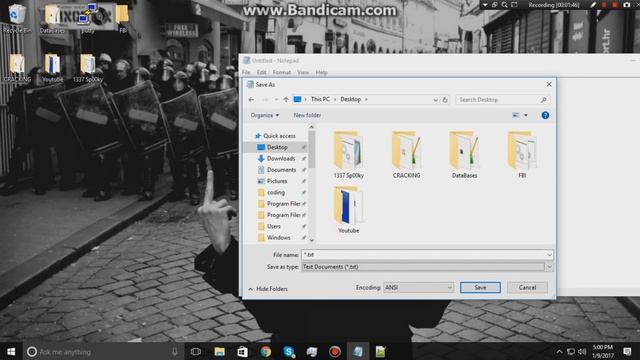Open the FBI folder in dialog
This screenshot has width=640, height=360.
[x=522, y=154]
